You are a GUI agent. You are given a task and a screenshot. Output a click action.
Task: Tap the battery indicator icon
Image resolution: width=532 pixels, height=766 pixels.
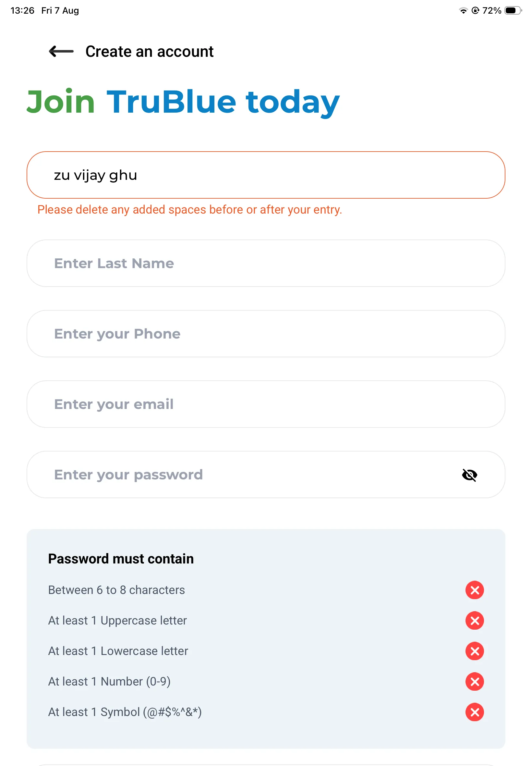pos(513,11)
